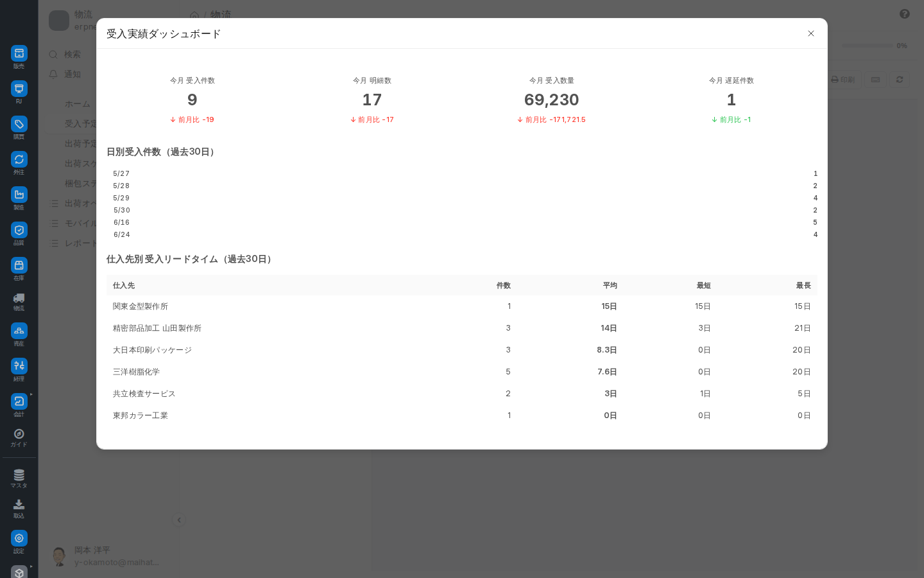Viewport: 924px width, 578px height.
Task: Select the 経理 accounting sidebar icon
Action: 19,366
